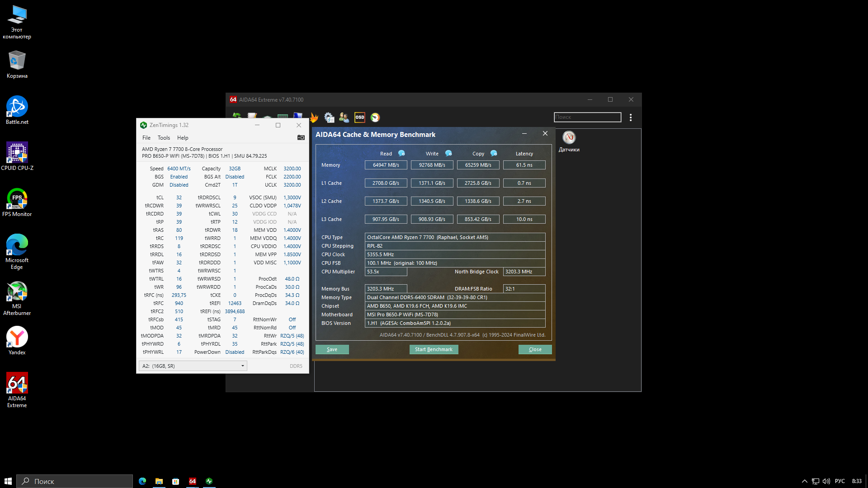Click the taskbar volume speaker icon

[826, 481]
